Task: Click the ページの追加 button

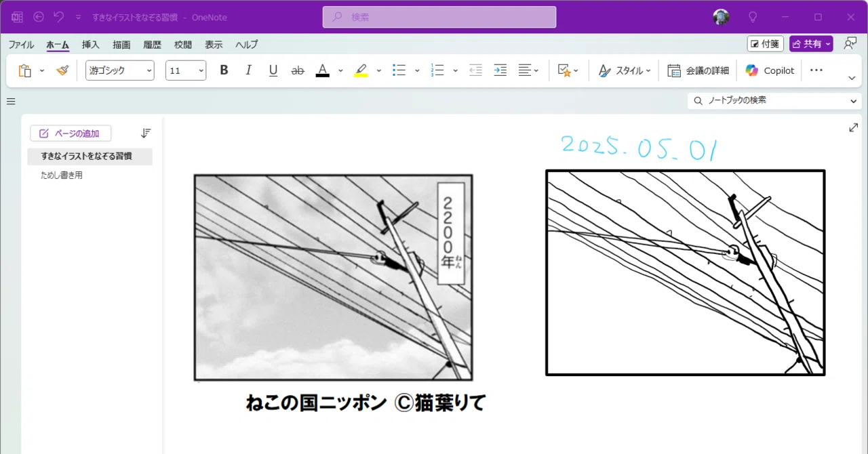Action: click(x=71, y=133)
